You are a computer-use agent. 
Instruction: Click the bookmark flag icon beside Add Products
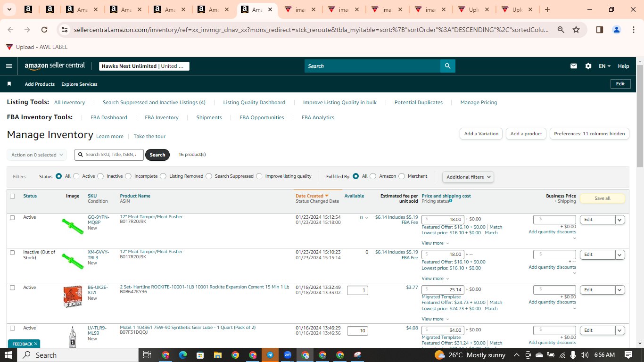9,84
